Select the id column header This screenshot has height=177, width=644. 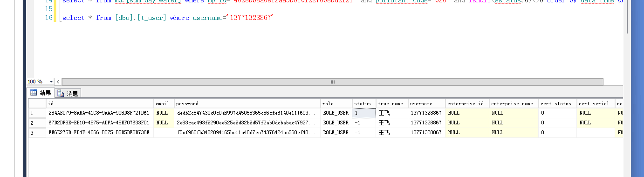click(x=100, y=103)
